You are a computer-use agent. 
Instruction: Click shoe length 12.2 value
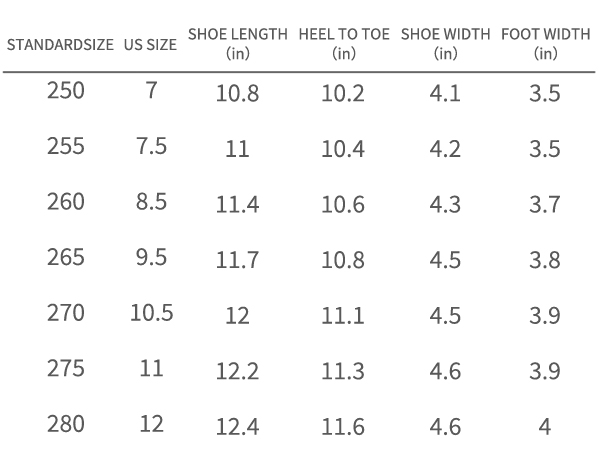click(x=238, y=372)
